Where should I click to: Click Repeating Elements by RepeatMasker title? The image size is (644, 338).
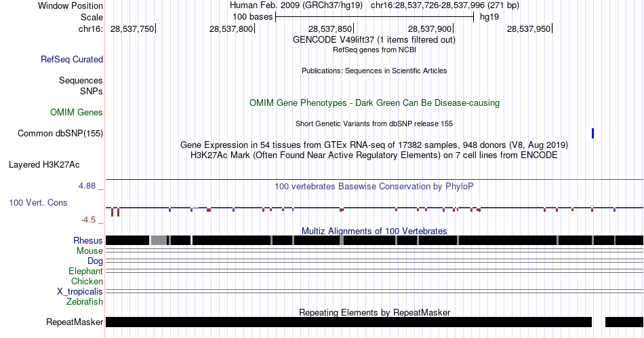(x=375, y=312)
